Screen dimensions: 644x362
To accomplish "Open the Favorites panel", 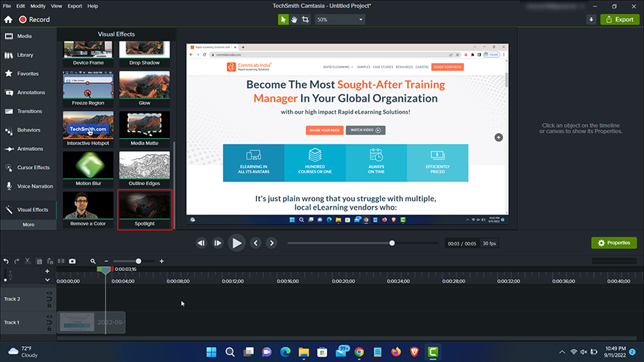I will coord(29,74).
